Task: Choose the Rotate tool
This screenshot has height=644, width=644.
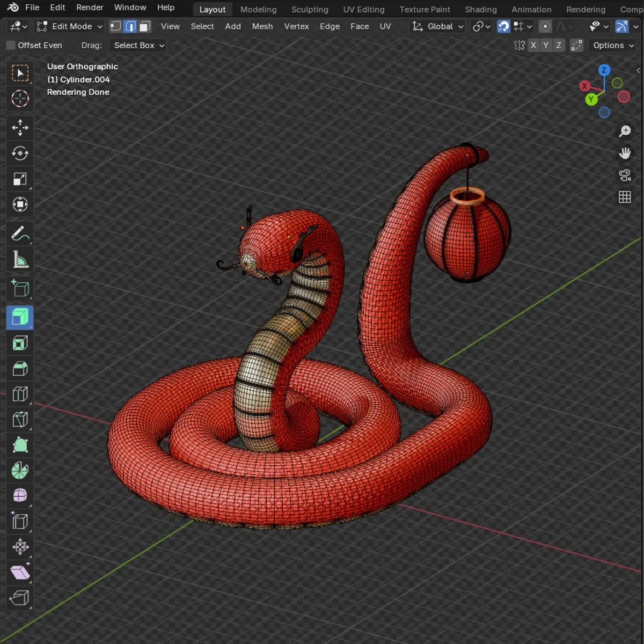Action: click(20, 153)
